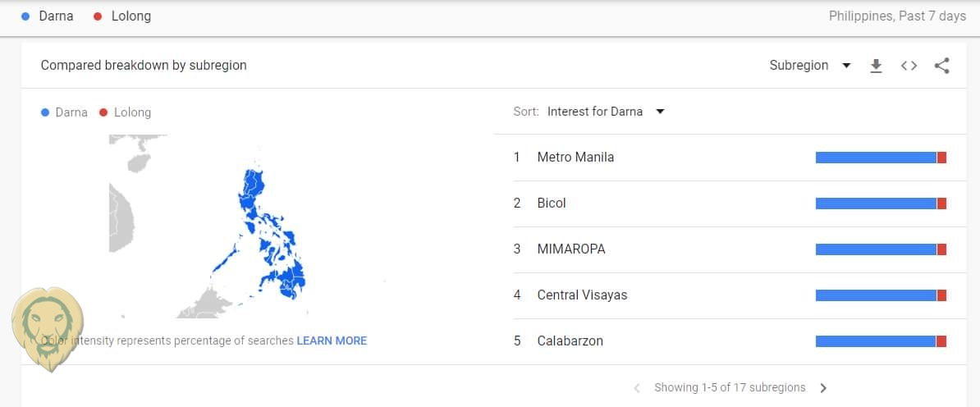
Task: Click the previous page arrow
Action: tap(637, 387)
